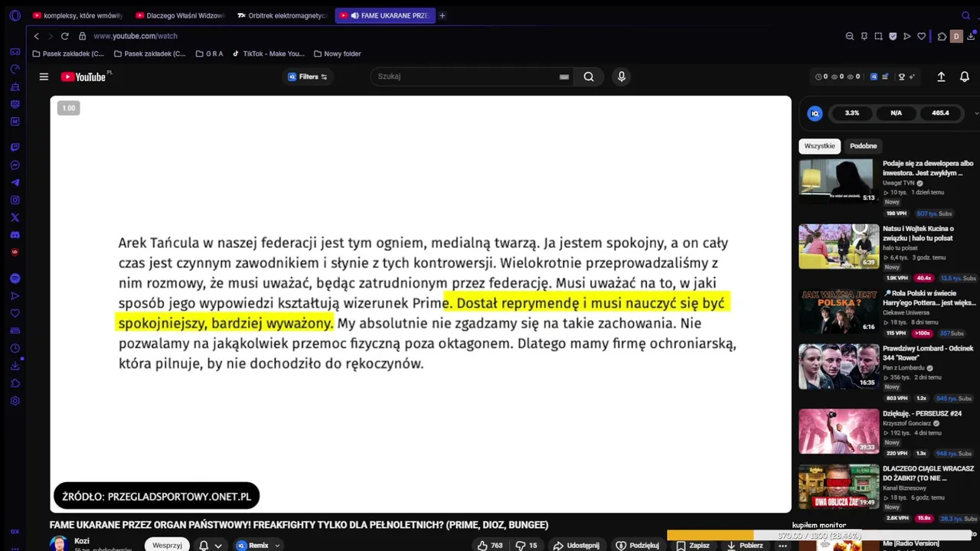Open the sidebar settings gear icon

15,401
